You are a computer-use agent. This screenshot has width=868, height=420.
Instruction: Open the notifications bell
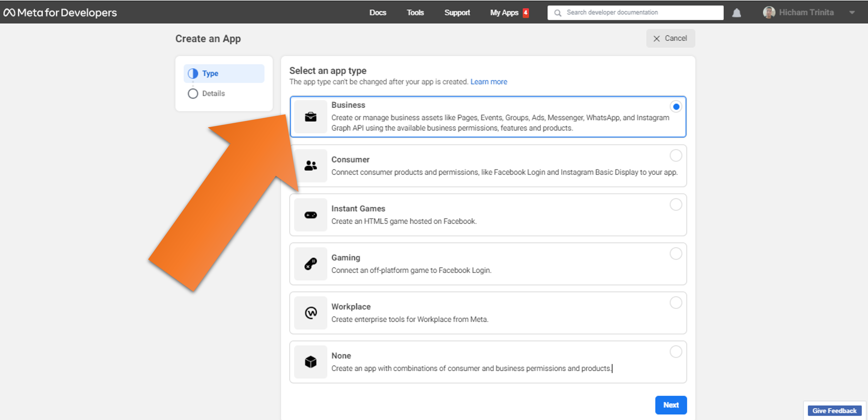[x=736, y=13]
